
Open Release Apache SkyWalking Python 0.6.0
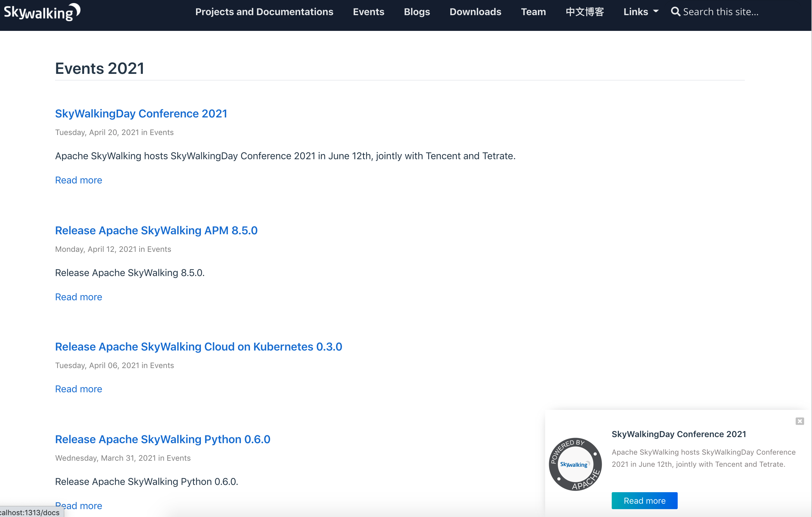[162, 439]
